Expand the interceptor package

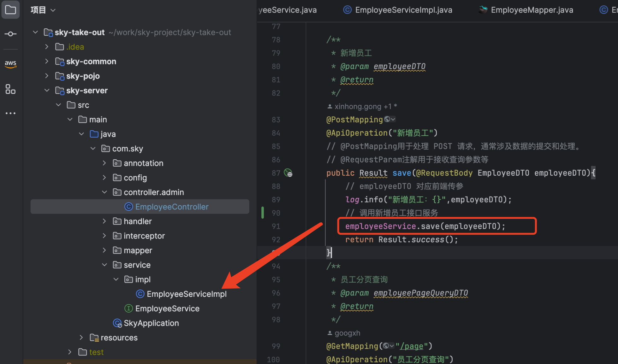[x=104, y=236]
